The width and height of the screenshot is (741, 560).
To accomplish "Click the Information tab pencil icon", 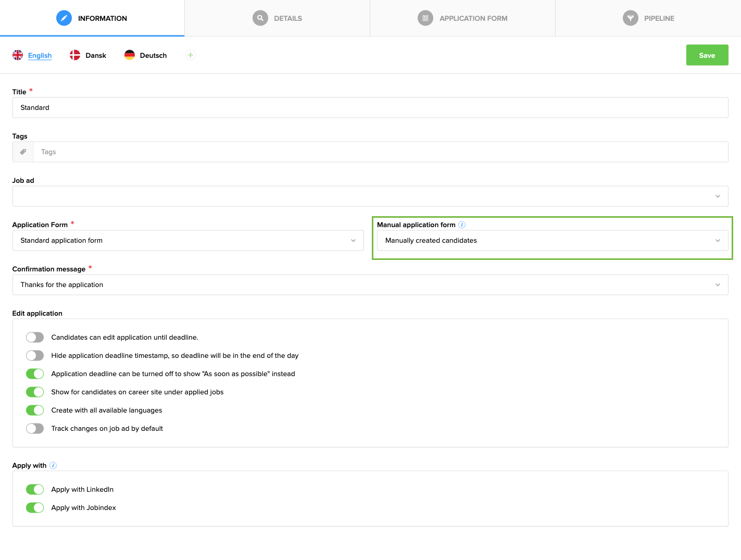I will pos(64,18).
